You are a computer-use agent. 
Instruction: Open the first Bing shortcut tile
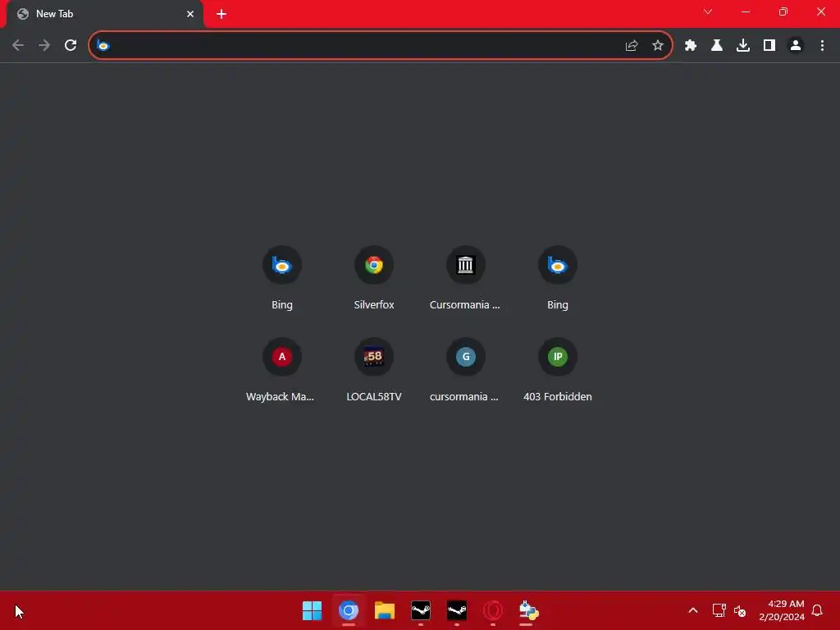pyautogui.click(x=282, y=278)
